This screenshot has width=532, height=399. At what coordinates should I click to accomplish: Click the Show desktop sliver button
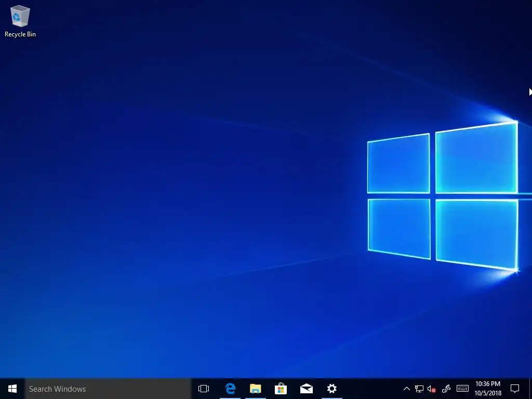pyautogui.click(x=530, y=389)
